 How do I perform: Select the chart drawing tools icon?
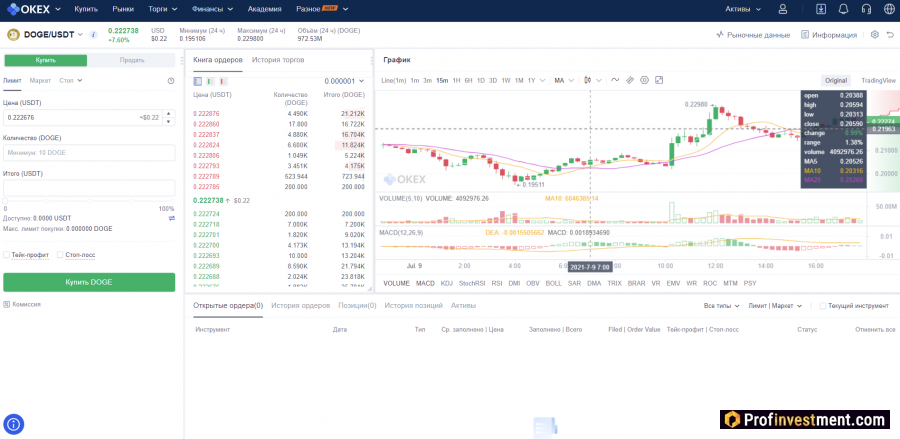click(x=630, y=80)
